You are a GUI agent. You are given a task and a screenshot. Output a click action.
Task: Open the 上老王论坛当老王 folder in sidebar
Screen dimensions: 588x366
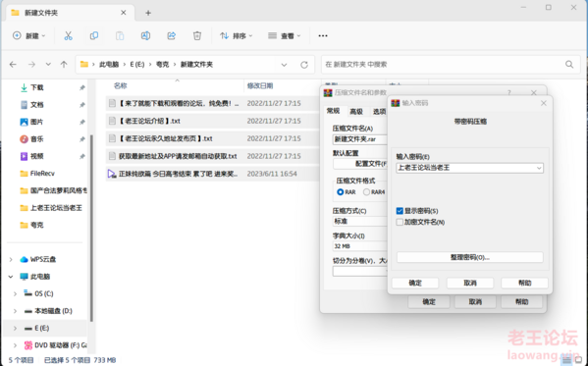56,208
